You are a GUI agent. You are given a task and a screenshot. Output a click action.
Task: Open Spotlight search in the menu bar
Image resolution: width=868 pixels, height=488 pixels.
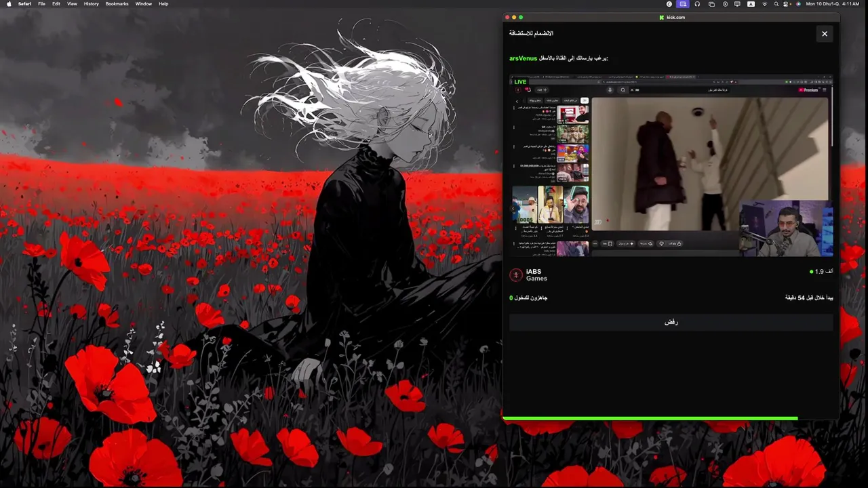[x=776, y=3]
